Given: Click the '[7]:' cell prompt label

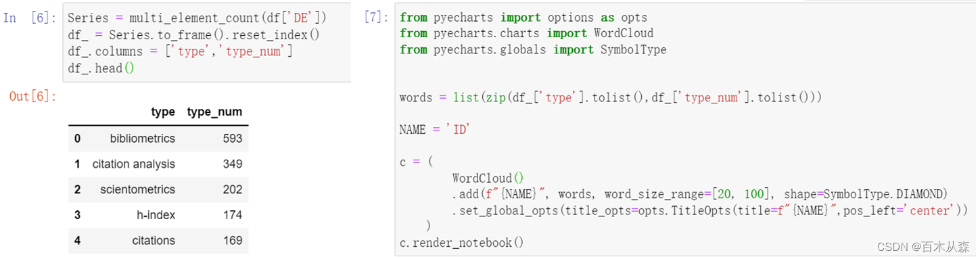Looking at the screenshot, I should pos(377,17).
